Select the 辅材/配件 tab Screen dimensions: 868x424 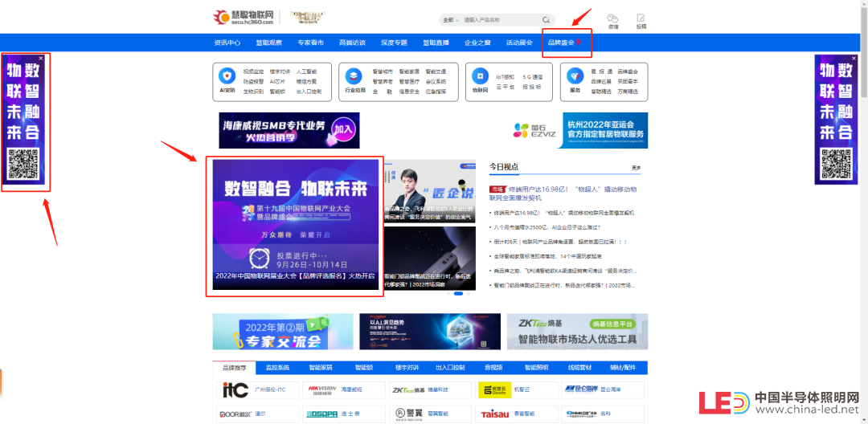click(623, 367)
